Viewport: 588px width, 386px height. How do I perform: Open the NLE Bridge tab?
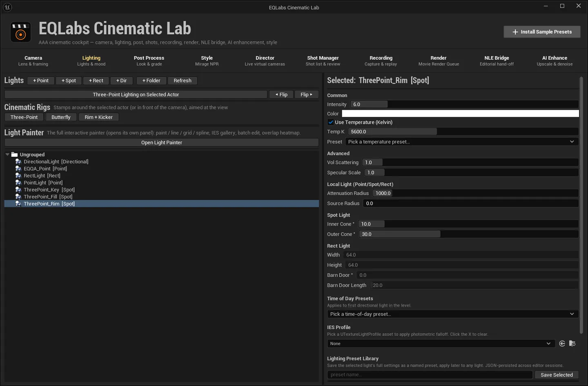(497, 61)
